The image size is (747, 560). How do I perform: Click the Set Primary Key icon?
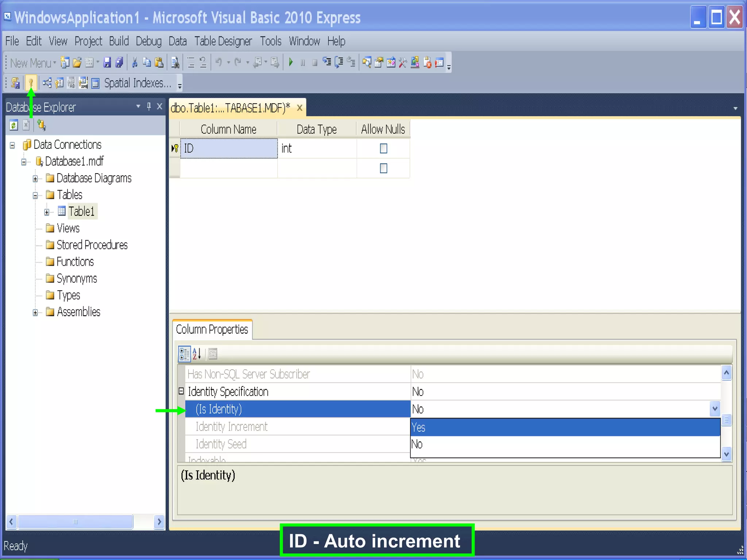[31, 83]
